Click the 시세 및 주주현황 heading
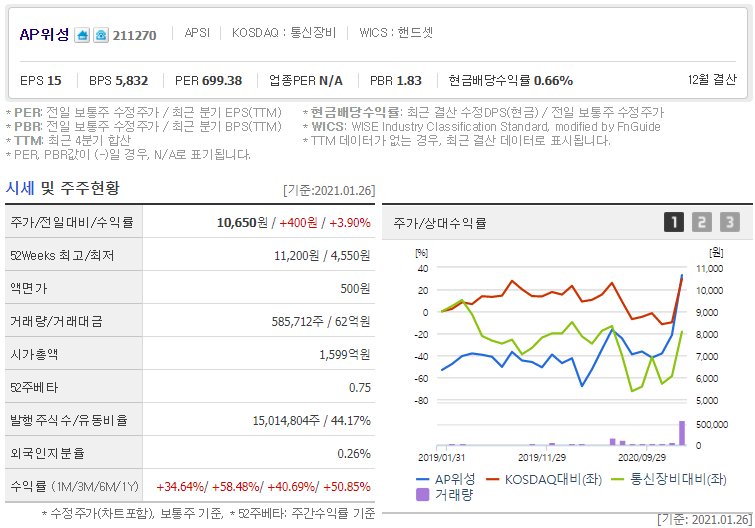 (x=62, y=188)
